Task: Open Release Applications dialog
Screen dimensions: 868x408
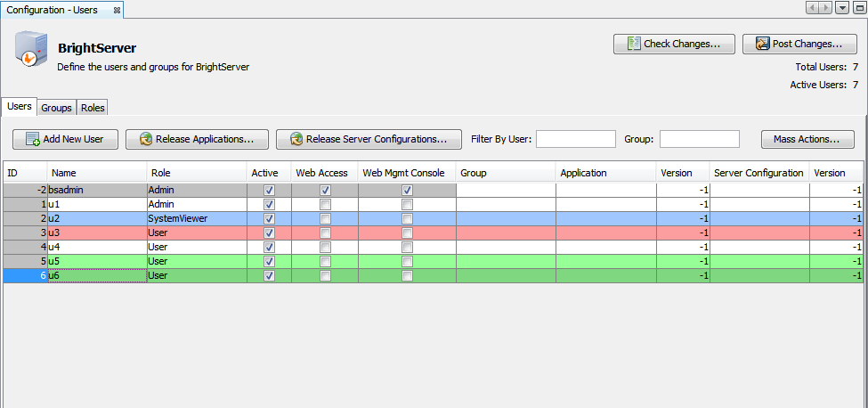Action: (x=197, y=139)
